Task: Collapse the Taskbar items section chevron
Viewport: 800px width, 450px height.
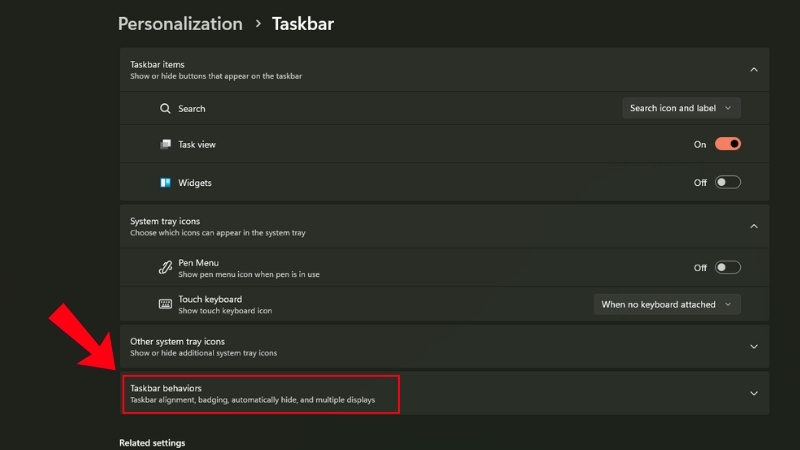Action: click(754, 69)
